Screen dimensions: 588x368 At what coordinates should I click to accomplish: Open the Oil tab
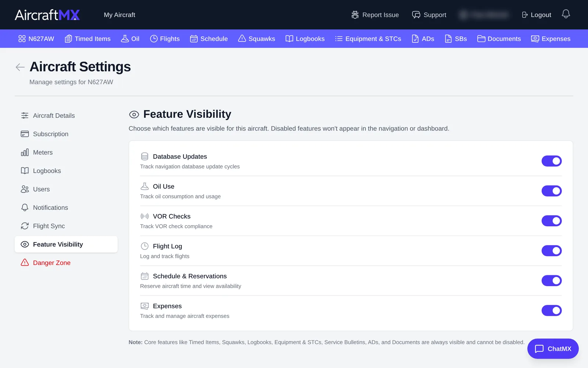pos(130,39)
